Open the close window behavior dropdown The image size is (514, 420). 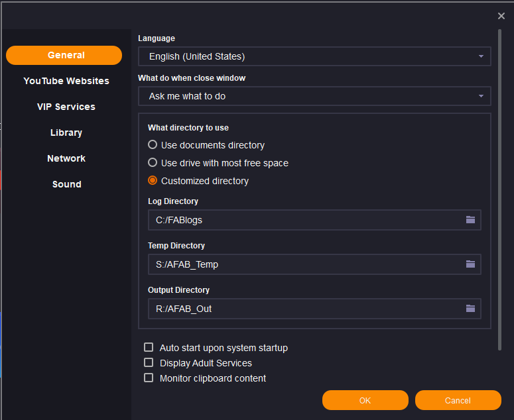[314, 96]
